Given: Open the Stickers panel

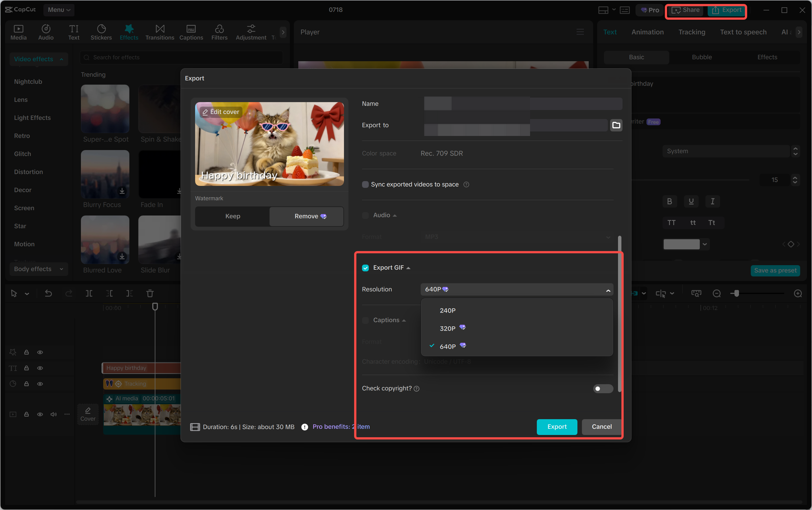Looking at the screenshot, I should 101,32.
